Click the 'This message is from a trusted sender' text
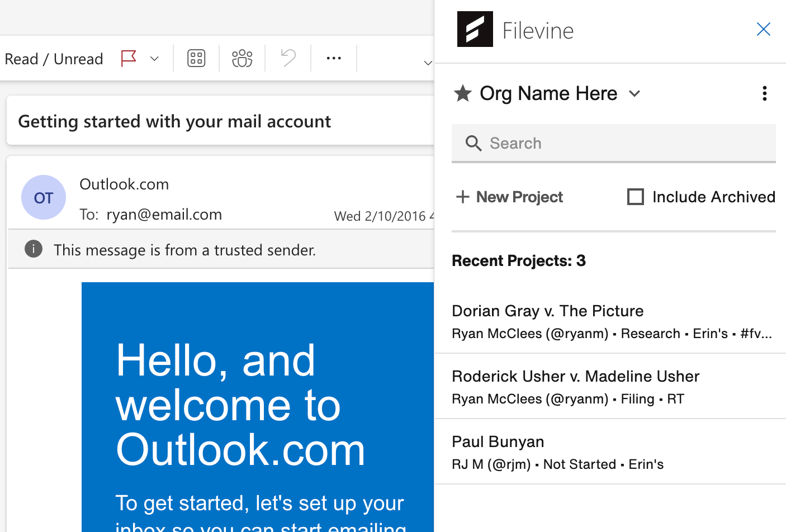Viewport: 786px width, 532px height. pyautogui.click(x=185, y=250)
